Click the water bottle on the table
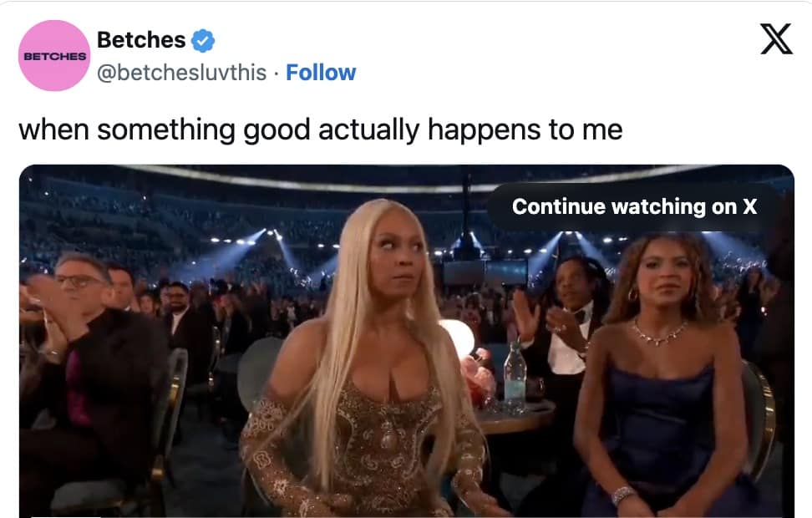This screenshot has height=518, width=812. coord(515,374)
